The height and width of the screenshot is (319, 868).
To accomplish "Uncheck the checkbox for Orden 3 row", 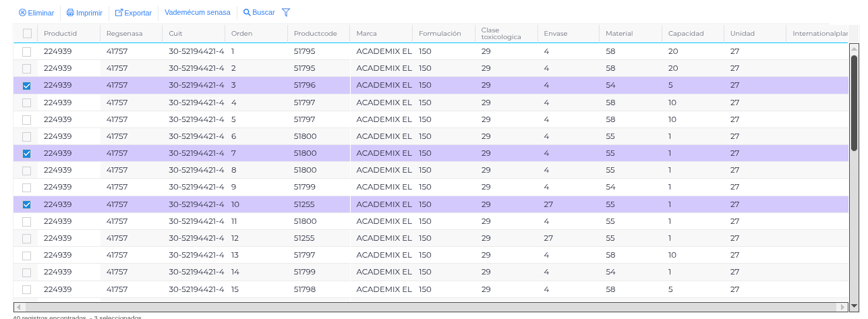I will point(27,86).
